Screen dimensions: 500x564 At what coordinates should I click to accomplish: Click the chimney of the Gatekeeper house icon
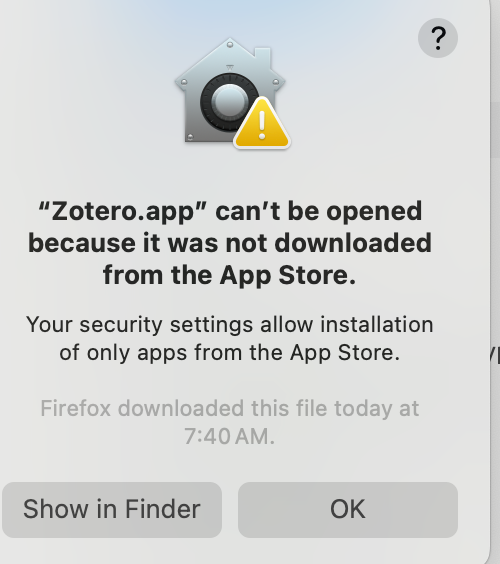tap(263, 57)
